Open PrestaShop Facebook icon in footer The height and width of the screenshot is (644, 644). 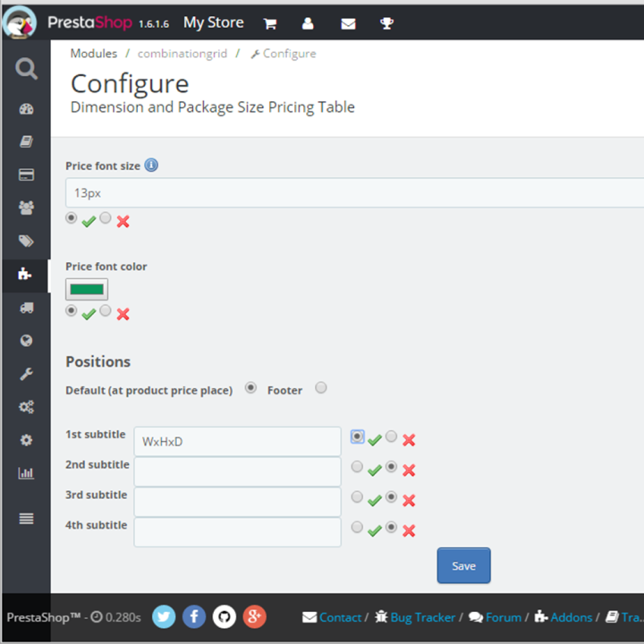point(194,616)
